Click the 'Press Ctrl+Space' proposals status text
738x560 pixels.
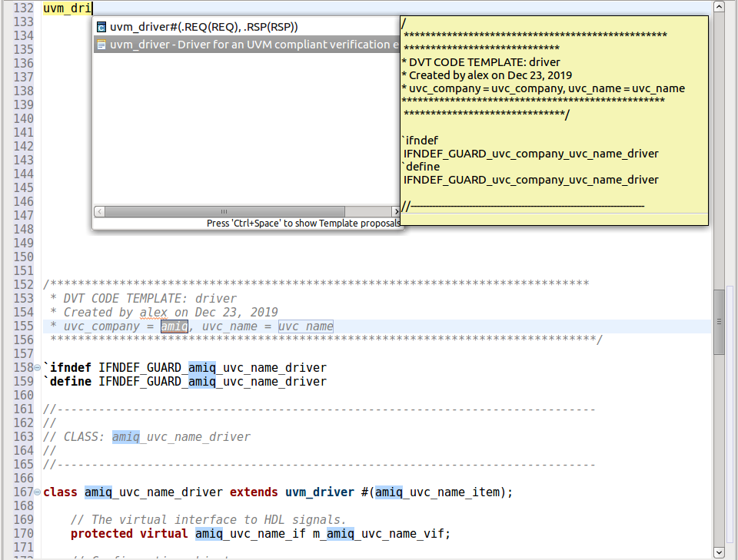tap(303, 224)
